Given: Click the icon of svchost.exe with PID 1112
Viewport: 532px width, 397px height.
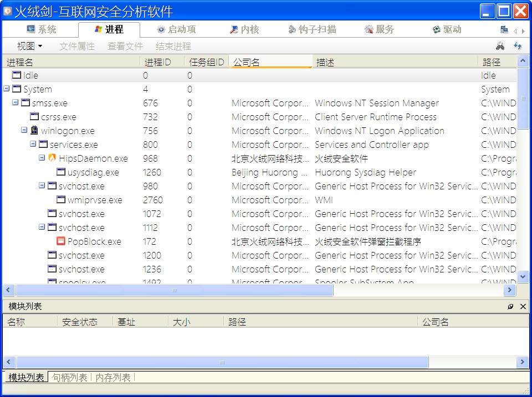Looking at the screenshot, I should point(52,227).
